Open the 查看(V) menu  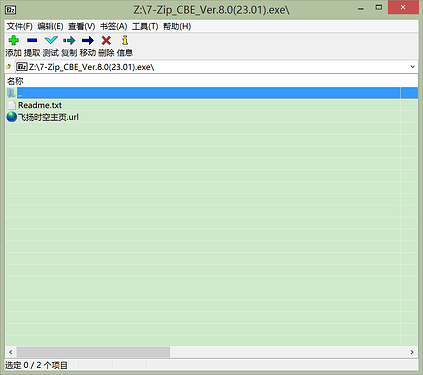click(x=82, y=26)
